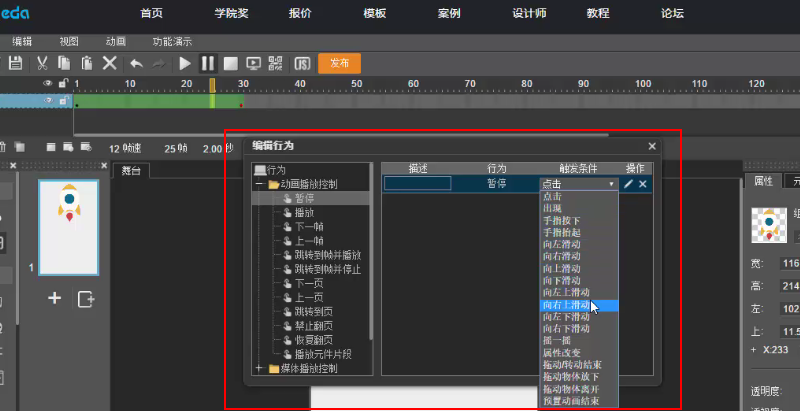Select the first keyframe at frame 1
The width and height of the screenshot is (800, 411).
[77, 105]
